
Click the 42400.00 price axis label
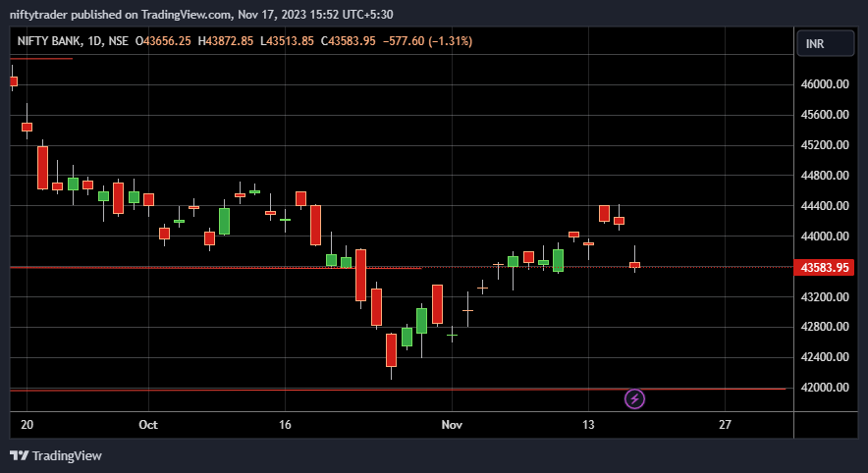824,357
